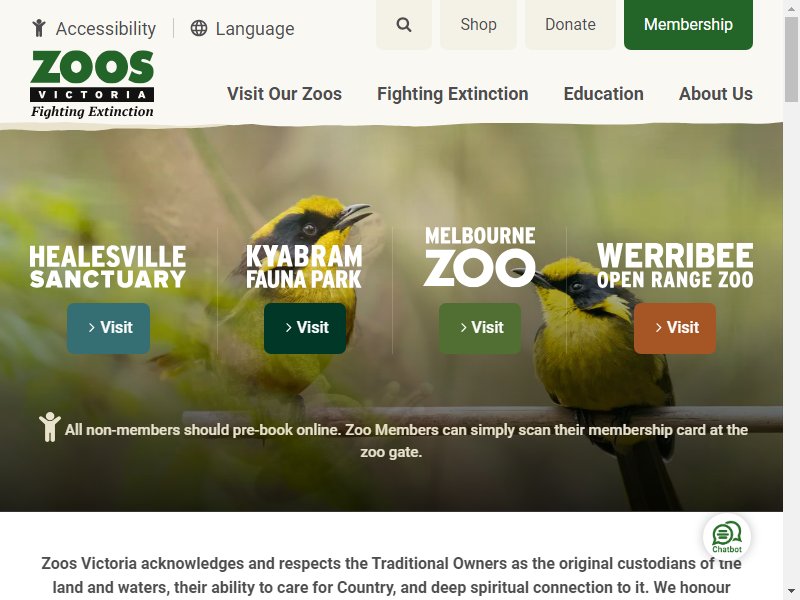This screenshot has height=600, width=800.
Task: Click the Donate button
Action: click(570, 24)
